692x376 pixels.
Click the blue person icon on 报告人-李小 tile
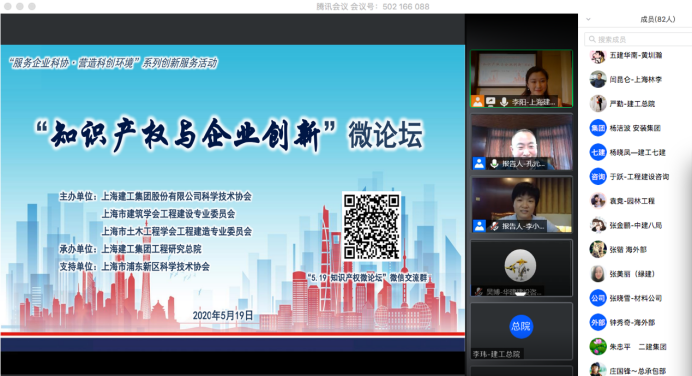click(479, 226)
